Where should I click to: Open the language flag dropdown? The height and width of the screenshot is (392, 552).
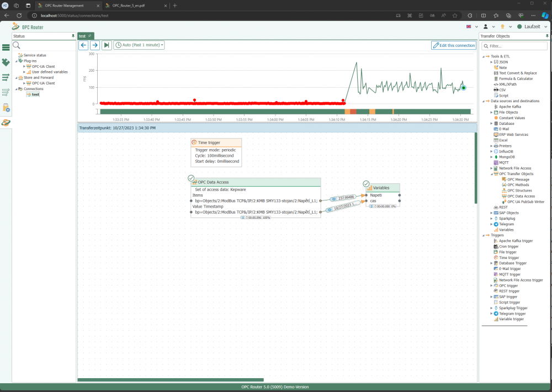[x=472, y=27]
